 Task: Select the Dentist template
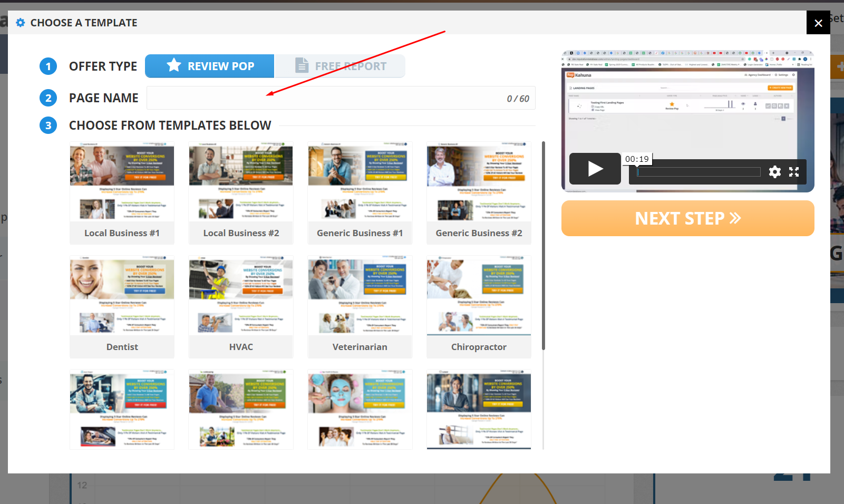tap(122, 307)
